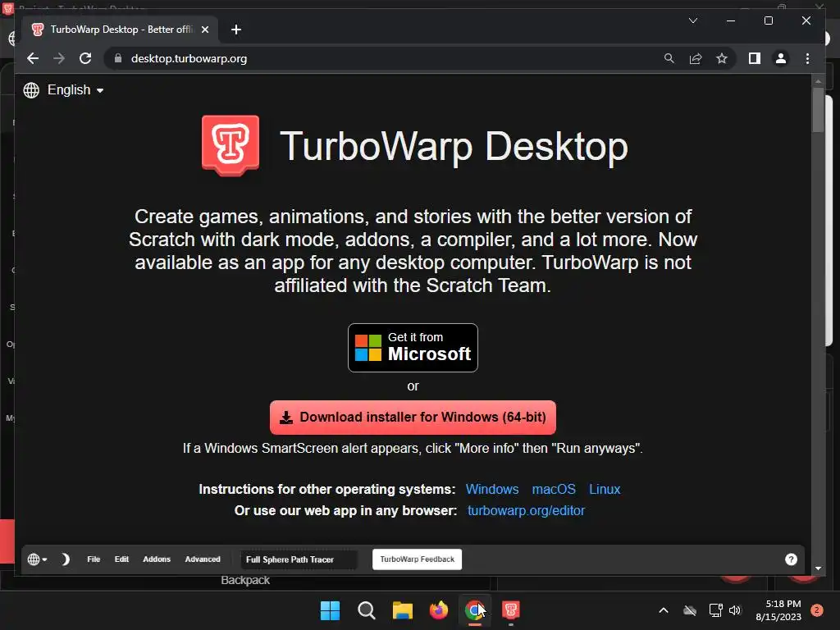Open editor preview language globe dropdown

(x=37, y=559)
